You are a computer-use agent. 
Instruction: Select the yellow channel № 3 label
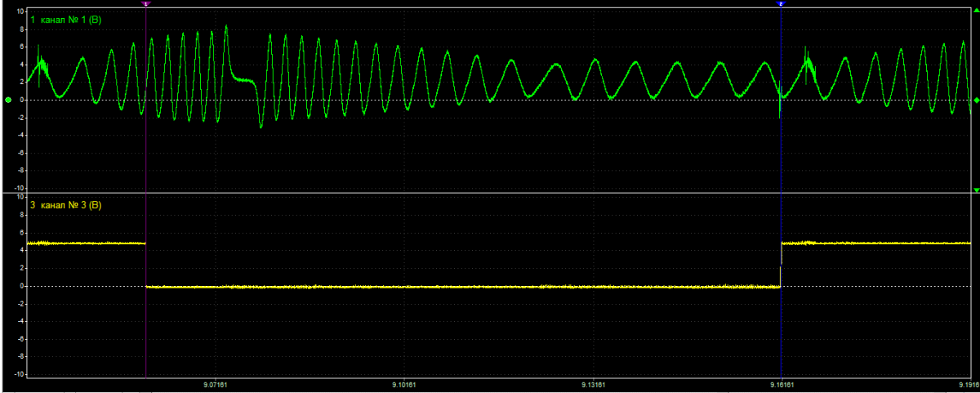tap(65, 204)
